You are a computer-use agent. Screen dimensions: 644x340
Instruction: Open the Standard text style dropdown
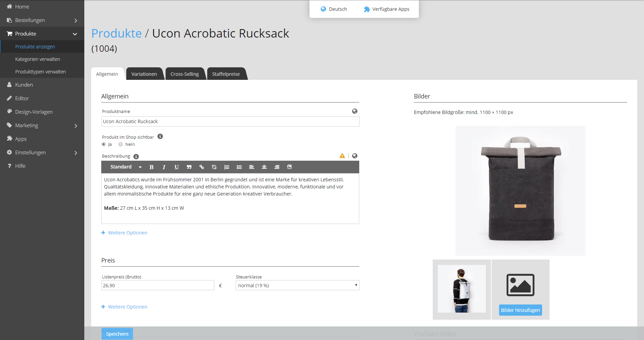click(x=126, y=167)
